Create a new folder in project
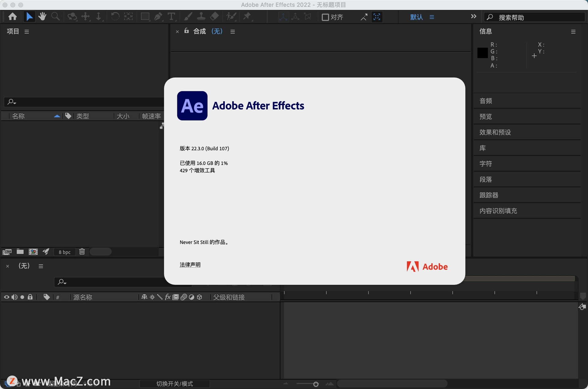 pos(20,252)
